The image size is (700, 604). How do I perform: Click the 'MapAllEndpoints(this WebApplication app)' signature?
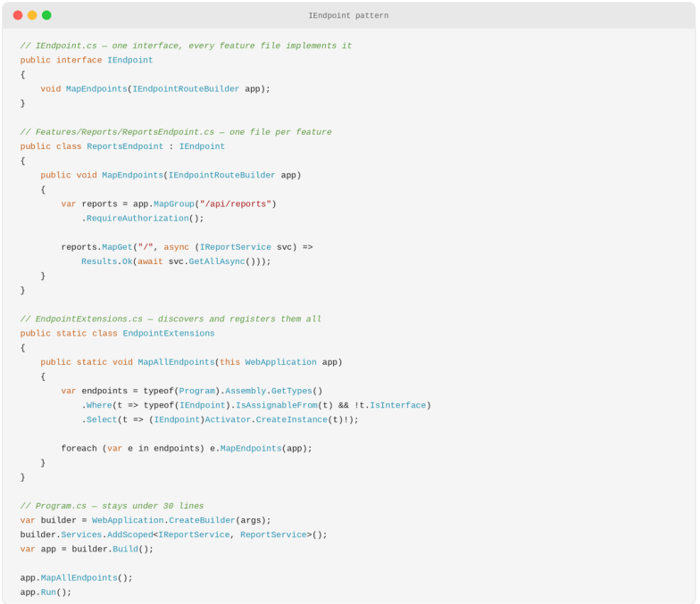click(x=239, y=362)
